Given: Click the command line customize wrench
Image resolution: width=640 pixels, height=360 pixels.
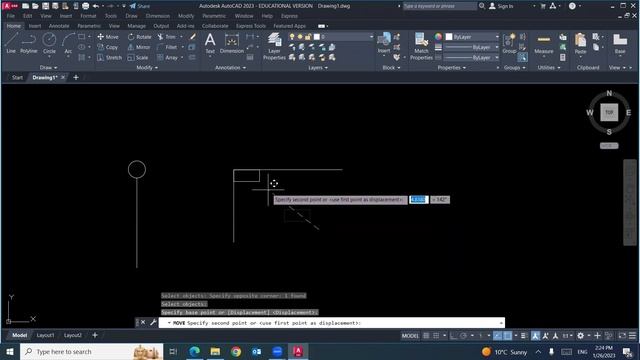Looking at the screenshot, I should coord(153,322).
